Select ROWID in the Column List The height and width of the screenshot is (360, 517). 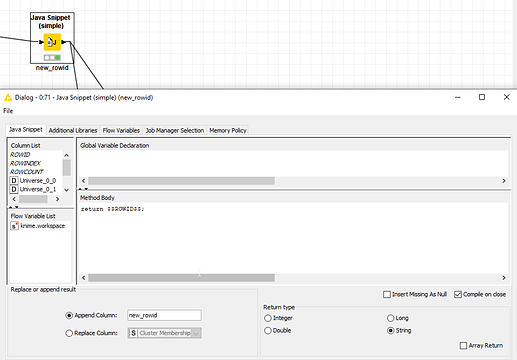click(x=20, y=155)
